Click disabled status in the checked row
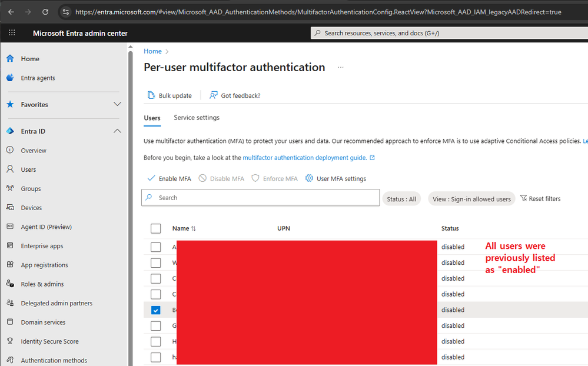 tap(453, 310)
